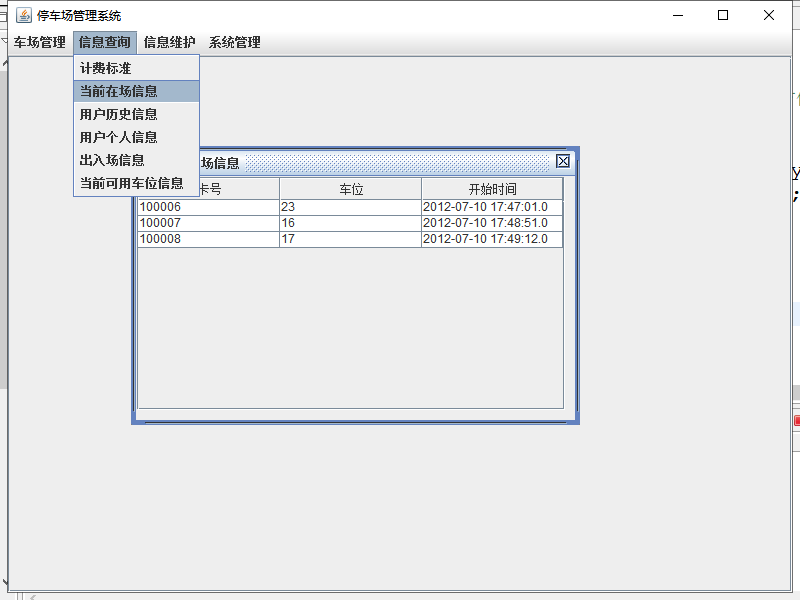Select parking space cell 23
Image resolution: width=800 pixels, height=600 pixels.
(x=351, y=207)
